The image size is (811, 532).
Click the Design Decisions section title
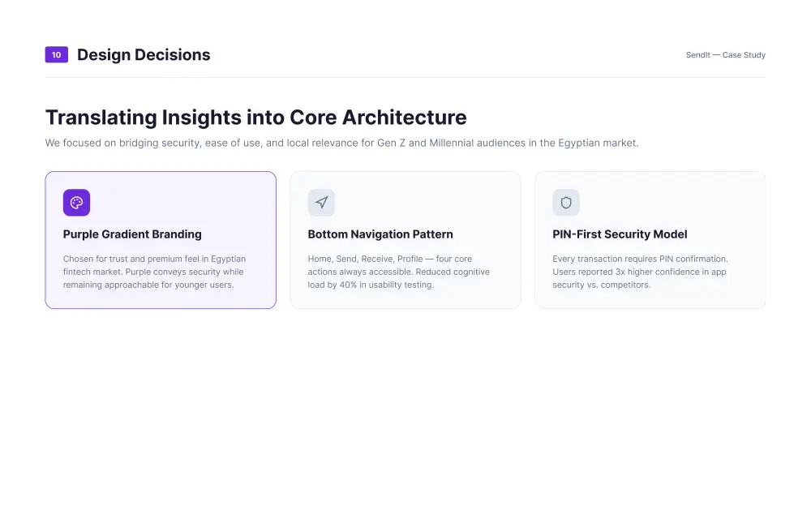(x=144, y=55)
